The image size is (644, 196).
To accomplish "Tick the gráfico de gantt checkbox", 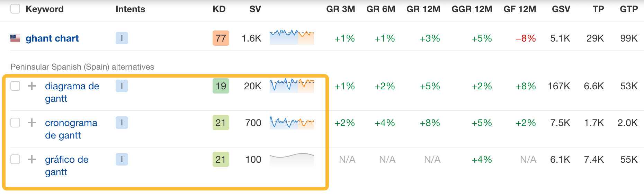I will pyautogui.click(x=15, y=159).
